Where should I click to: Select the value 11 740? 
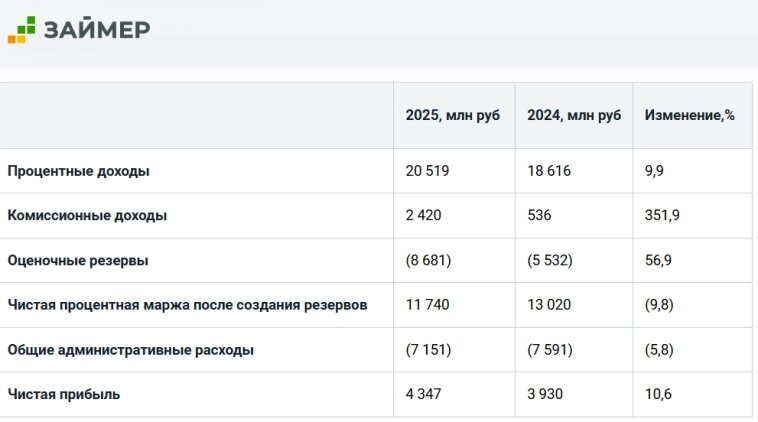point(427,305)
